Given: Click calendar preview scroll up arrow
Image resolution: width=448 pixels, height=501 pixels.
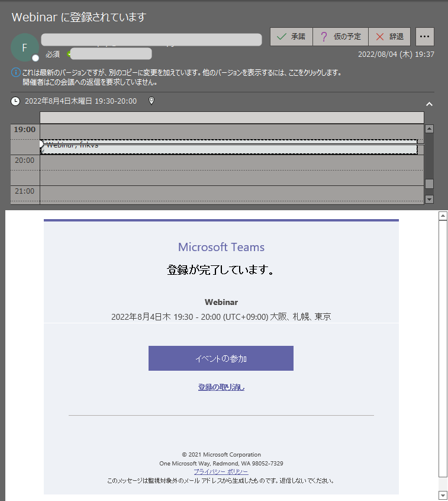Looking at the screenshot, I should [x=429, y=129].
